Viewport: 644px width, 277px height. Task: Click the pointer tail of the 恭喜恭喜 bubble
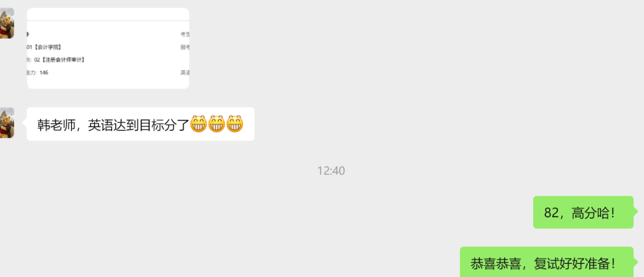click(636, 262)
